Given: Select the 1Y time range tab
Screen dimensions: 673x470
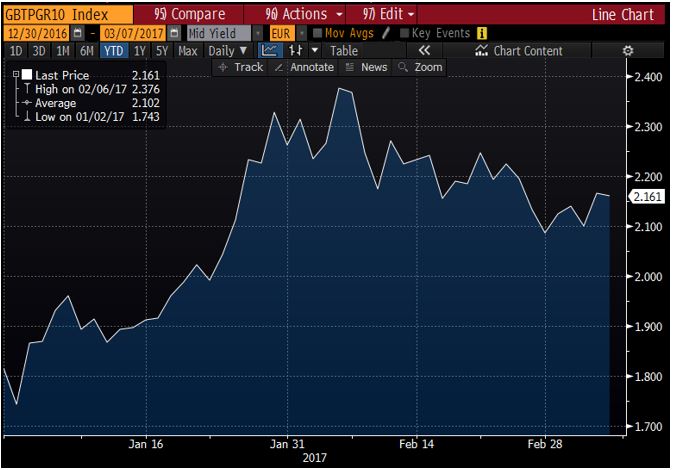Looking at the screenshot, I should coord(139,50).
